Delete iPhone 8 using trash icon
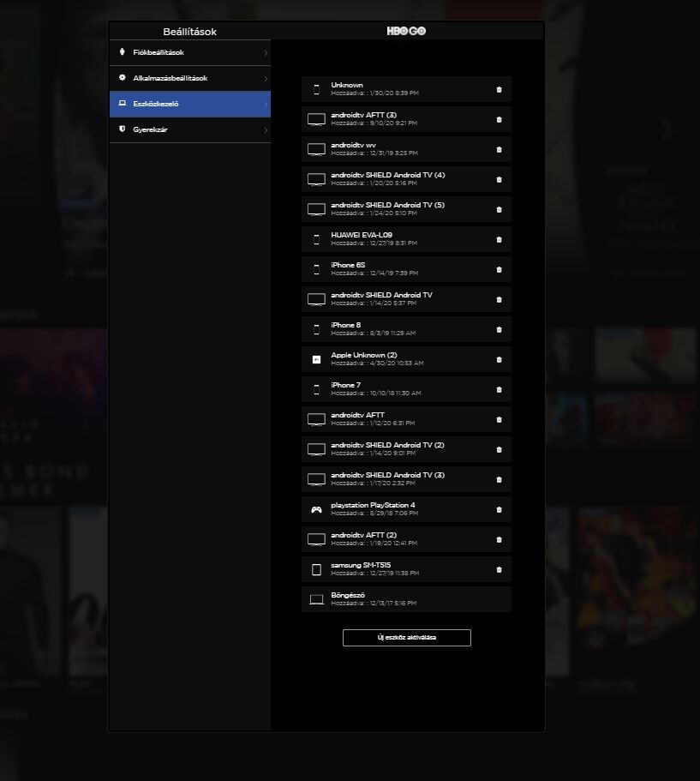The width and height of the screenshot is (700, 781). 499,330
